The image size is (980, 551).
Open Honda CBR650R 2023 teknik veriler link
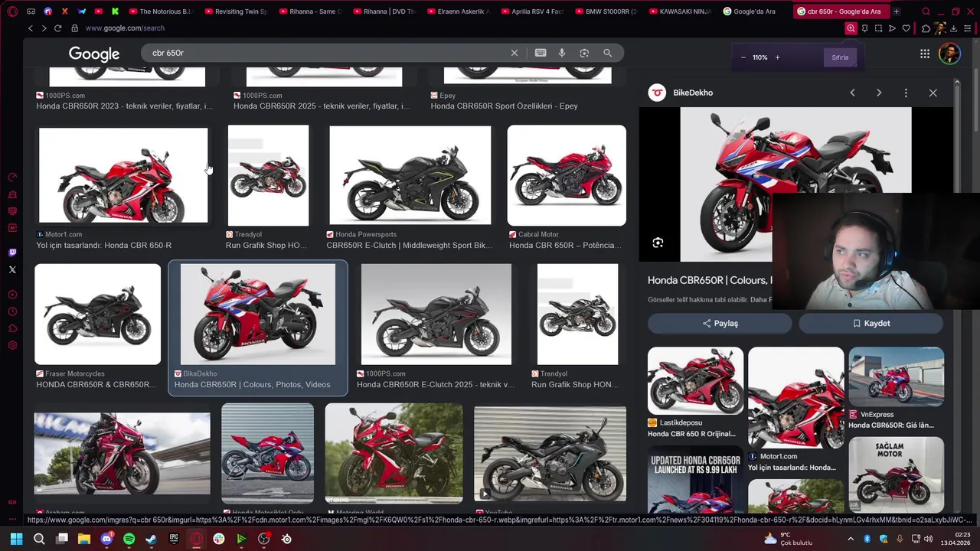[124, 106]
